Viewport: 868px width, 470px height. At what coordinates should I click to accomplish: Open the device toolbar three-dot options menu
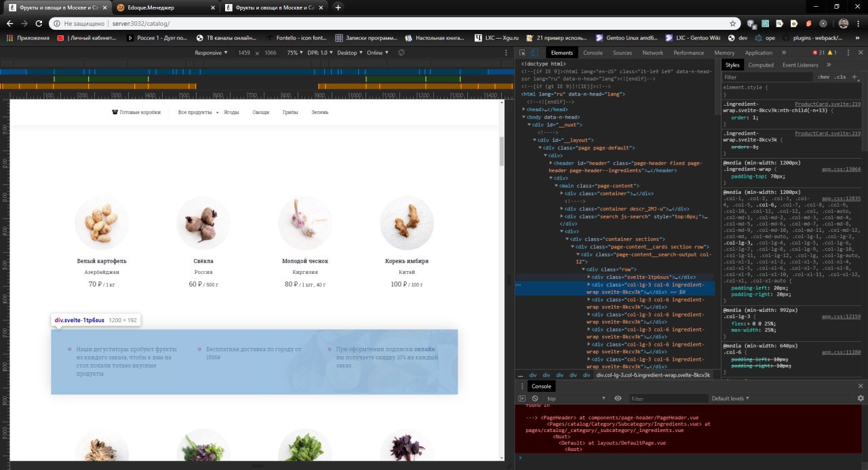(505, 53)
